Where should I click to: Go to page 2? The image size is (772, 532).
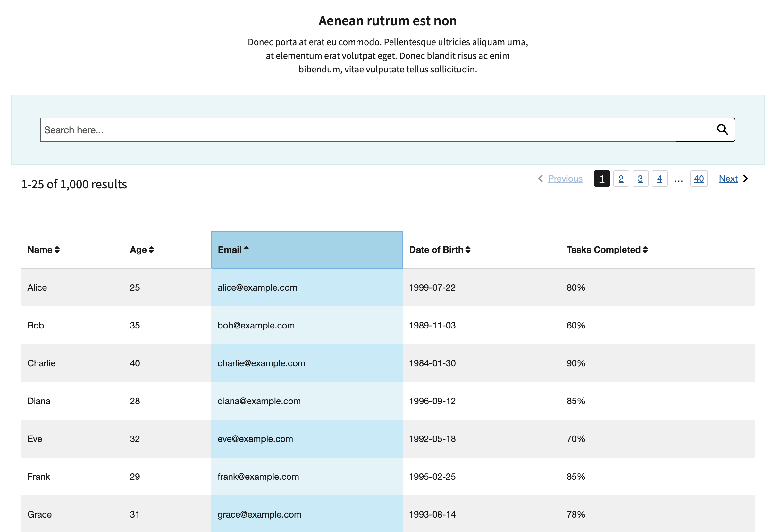click(x=621, y=179)
